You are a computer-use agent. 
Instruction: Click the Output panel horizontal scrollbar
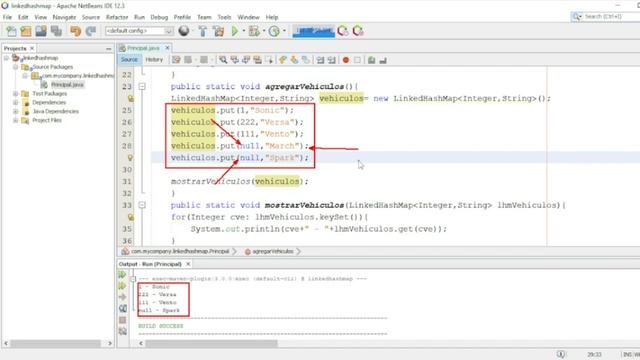coord(211,343)
